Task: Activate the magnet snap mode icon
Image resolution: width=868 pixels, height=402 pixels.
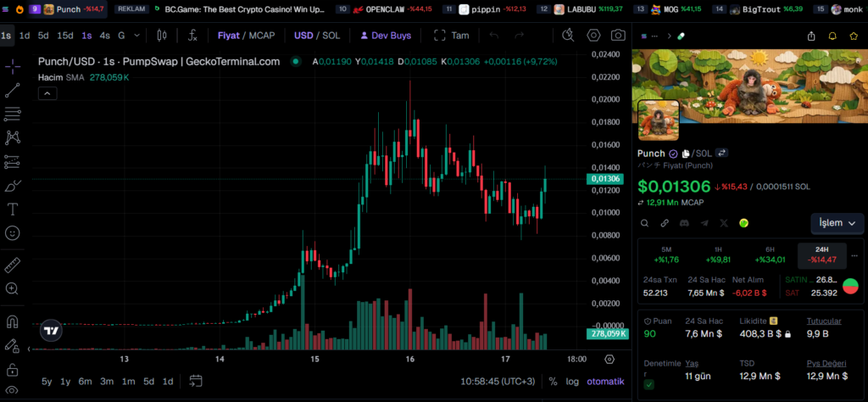Action: coord(13,322)
